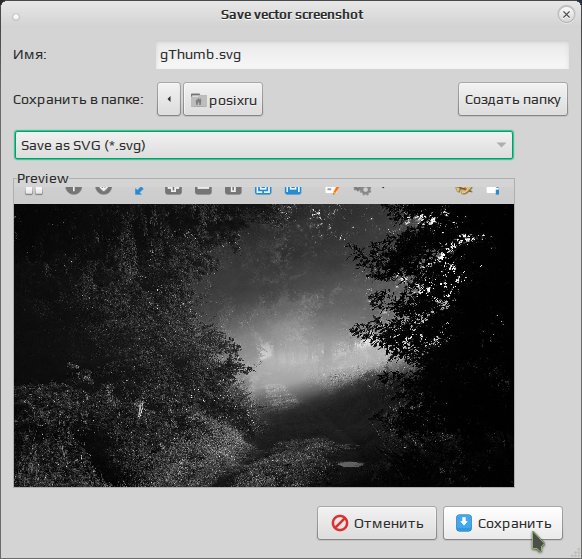Click the Имя: label
Screen dimensions: 582x559
pos(30,55)
